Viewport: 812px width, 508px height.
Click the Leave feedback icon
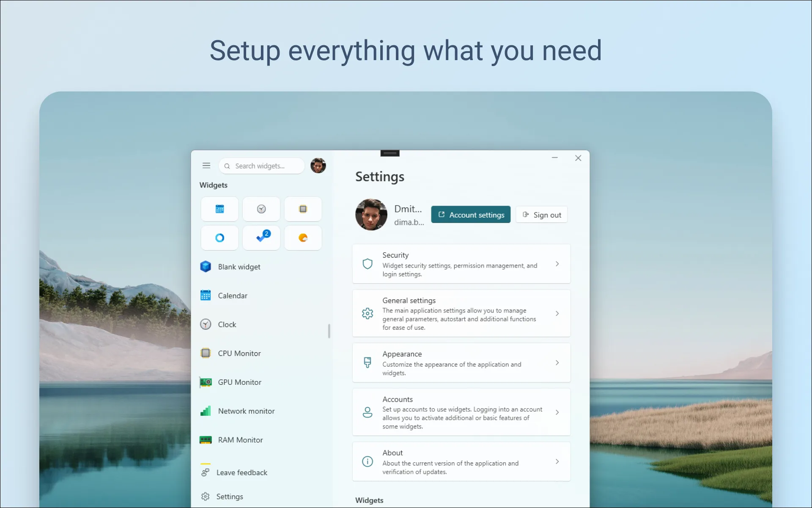(206, 472)
